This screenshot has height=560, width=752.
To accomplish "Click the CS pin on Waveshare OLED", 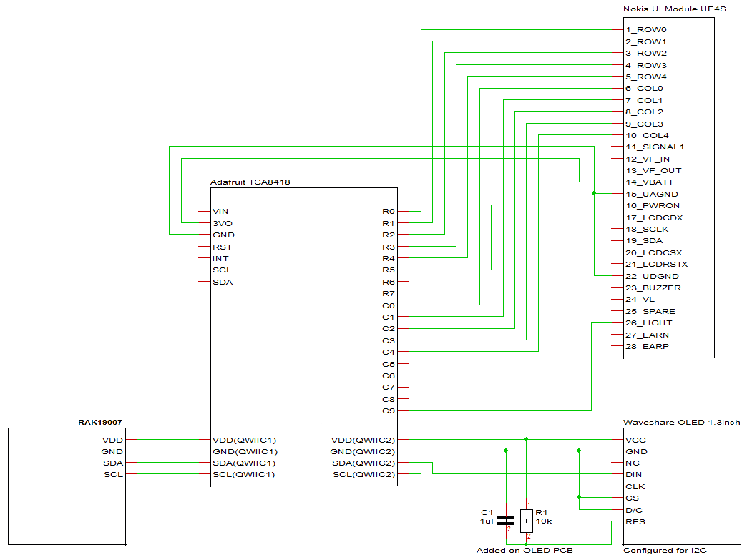I will click(632, 498).
